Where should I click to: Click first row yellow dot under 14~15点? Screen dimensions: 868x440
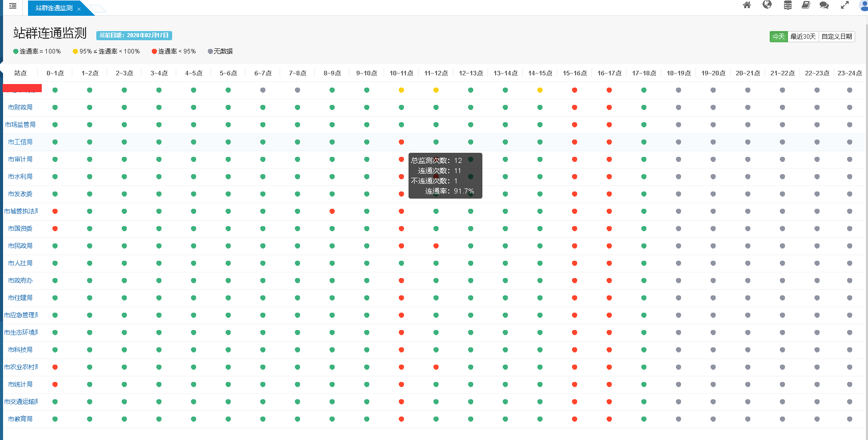coord(540,90)
